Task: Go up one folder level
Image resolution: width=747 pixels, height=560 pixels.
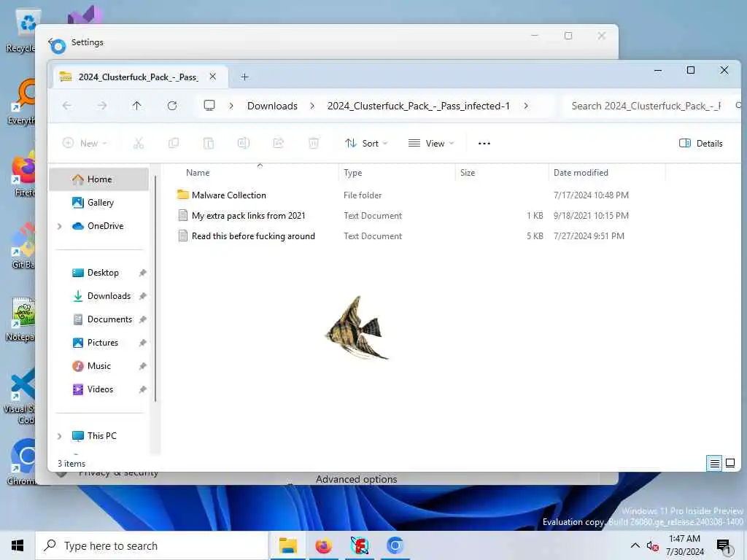Action: coord(136,106)
